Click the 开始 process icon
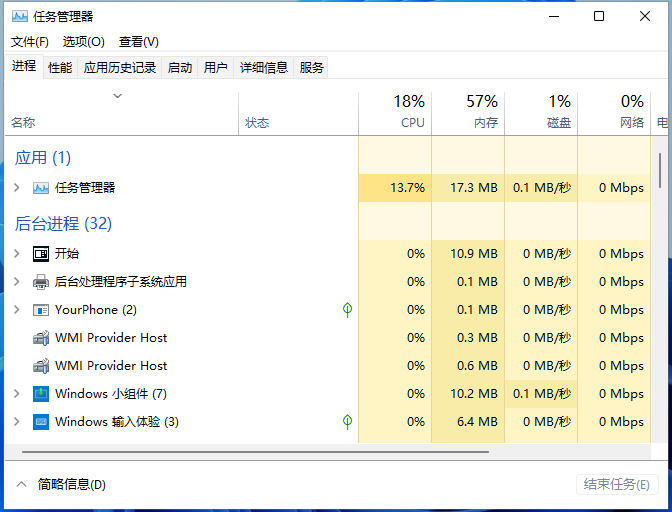Screen dimensions: 672x512 (x=41, y=254)
